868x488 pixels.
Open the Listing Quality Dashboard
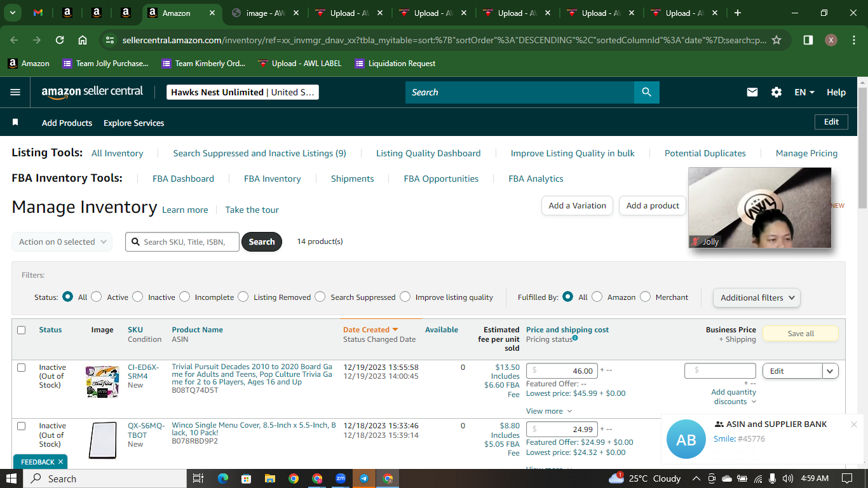[x=428, y=153]
